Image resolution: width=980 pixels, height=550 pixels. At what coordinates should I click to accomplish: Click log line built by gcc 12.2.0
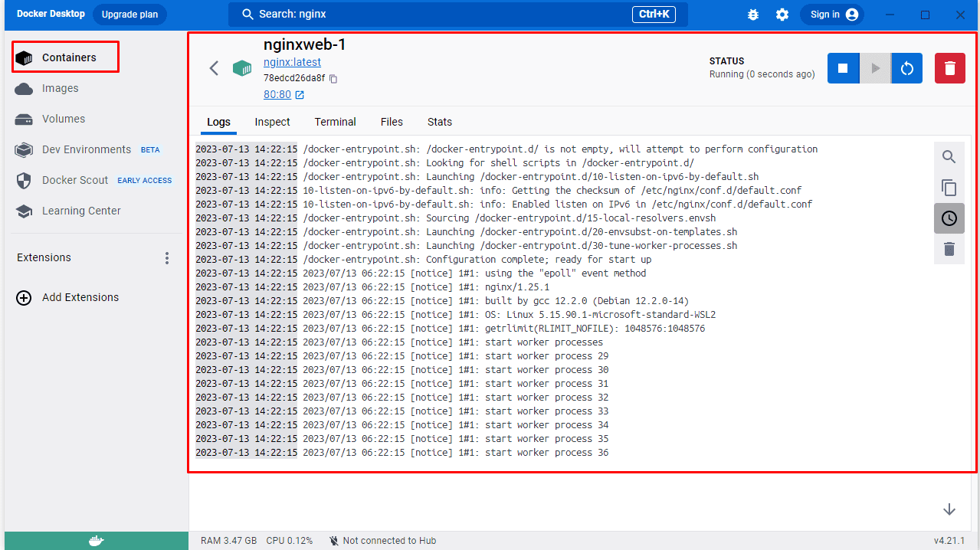442,301
